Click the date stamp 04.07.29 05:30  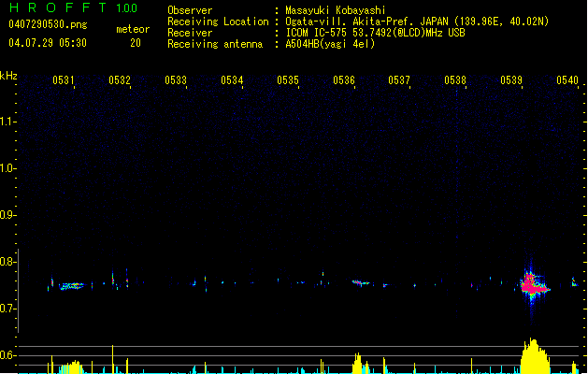click(x=48, y=43)
